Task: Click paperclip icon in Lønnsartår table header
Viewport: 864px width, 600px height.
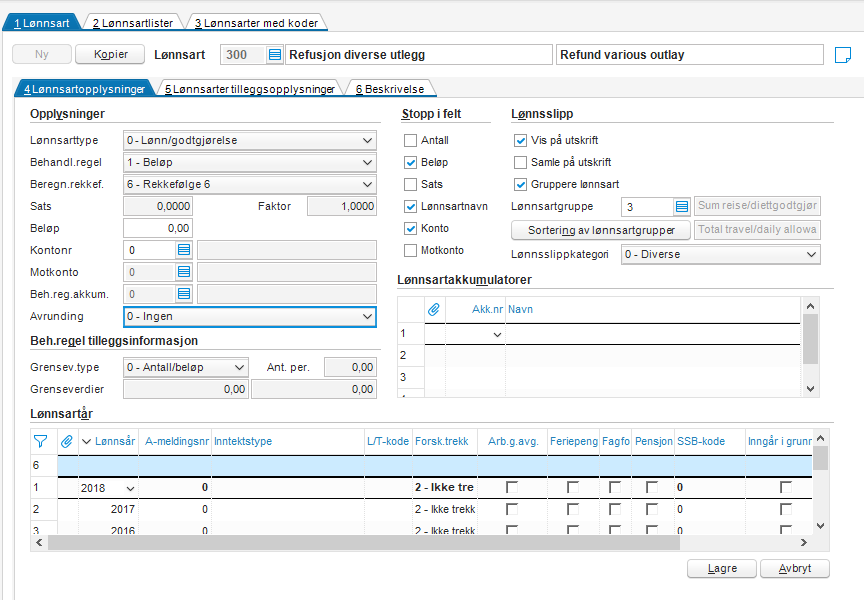Action: (x=67, y=441)
